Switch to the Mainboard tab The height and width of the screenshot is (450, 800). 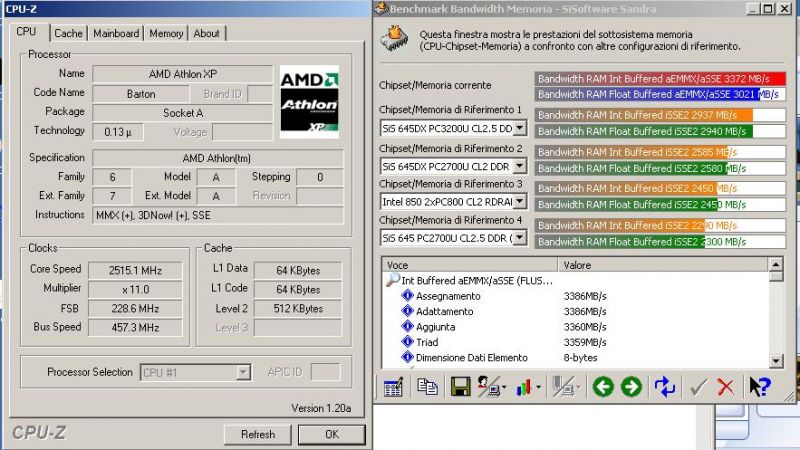(116, 33)
